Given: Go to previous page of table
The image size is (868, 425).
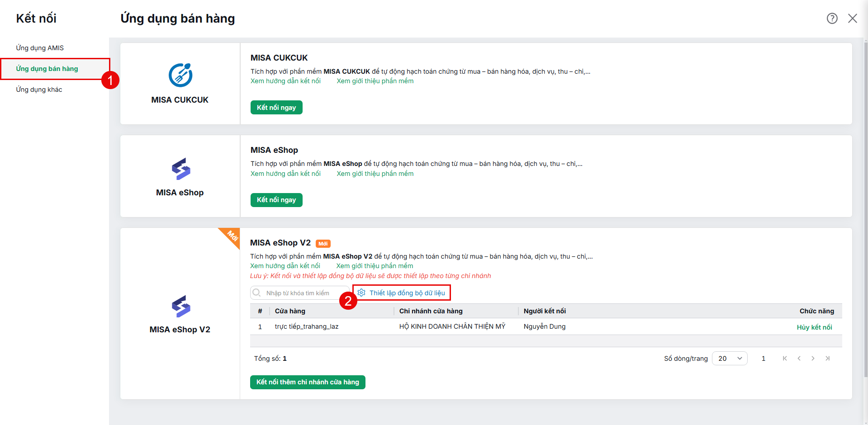Looking at the screenshot, I should point(799,359).
